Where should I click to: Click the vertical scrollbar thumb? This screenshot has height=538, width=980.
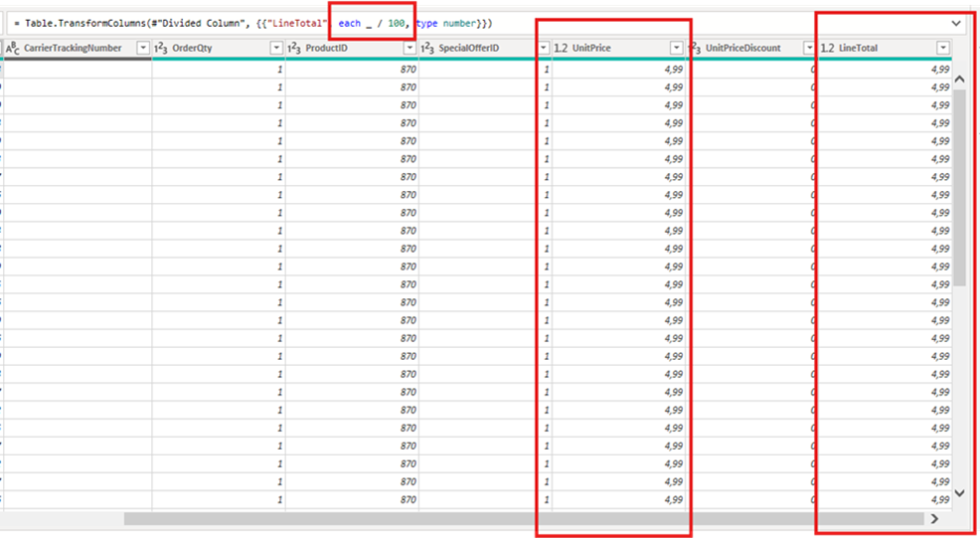pos(960,188)
